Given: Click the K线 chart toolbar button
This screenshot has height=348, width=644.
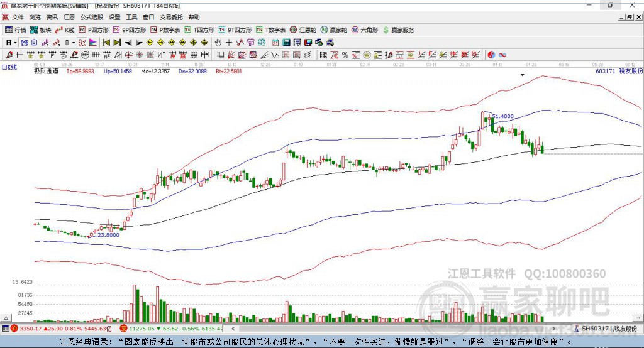Looking at the screenshot, I should tap(65, 30).
